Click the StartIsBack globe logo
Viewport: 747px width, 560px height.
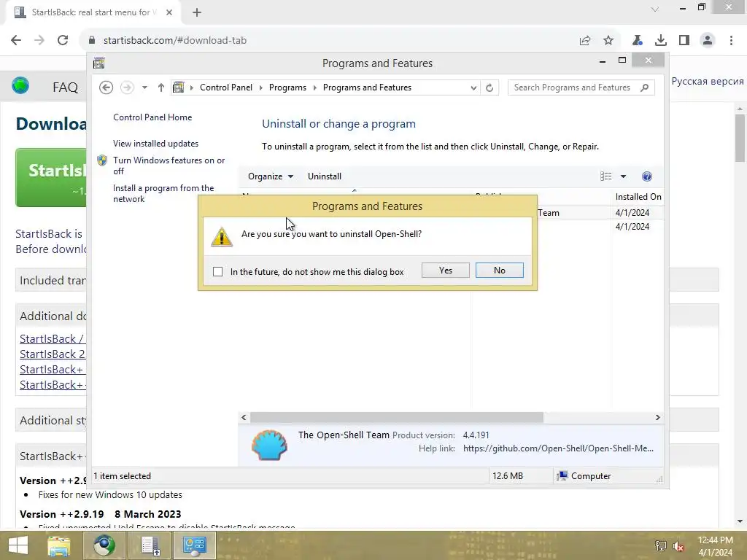point(20,86)
